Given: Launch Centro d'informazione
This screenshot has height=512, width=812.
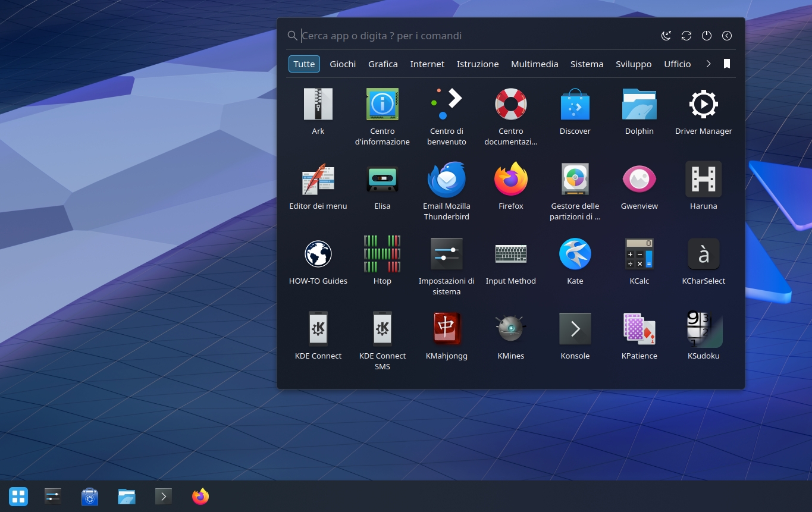Looking at the screenshot, I should [383, 117].
